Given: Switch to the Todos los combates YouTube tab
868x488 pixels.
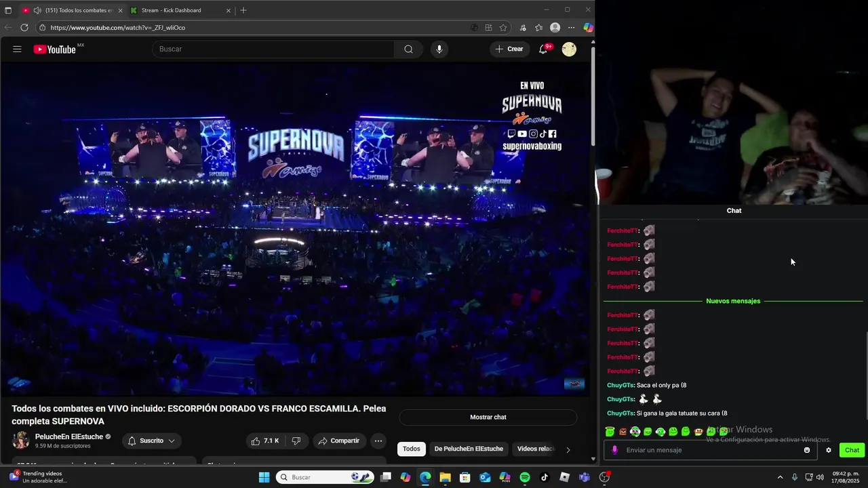Looking at the screenshot, I should [x=71, y=10].
